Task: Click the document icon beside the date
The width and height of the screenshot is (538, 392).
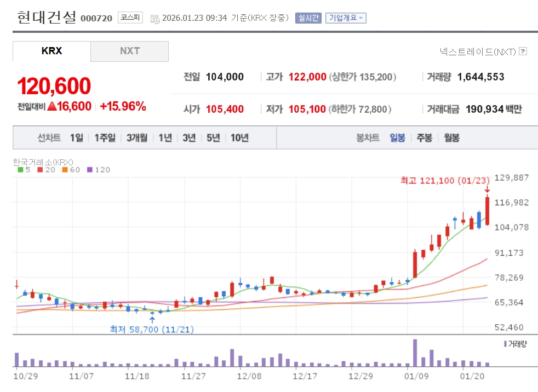Action: 155,18
